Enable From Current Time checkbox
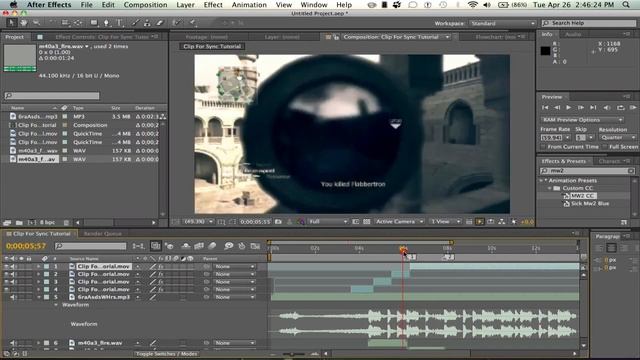This screenshot has width=640, height=360. click(x=543, y=147)
